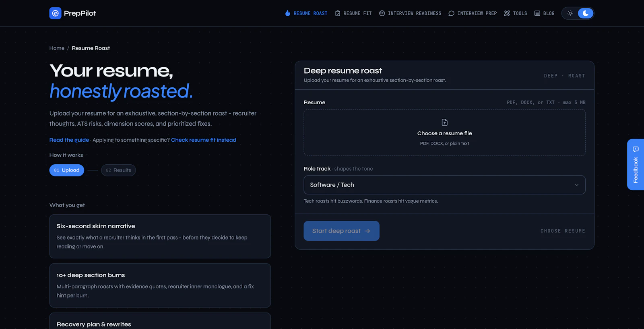
Task: Click Home breadcrumb link
Action: pyautogui.click(x=57, y=48)
